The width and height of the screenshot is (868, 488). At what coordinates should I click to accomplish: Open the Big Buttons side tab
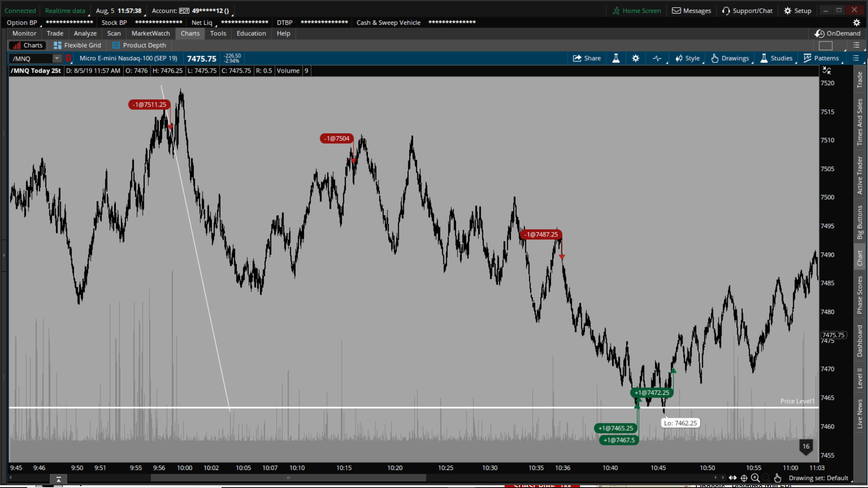(x=860, y=222)
